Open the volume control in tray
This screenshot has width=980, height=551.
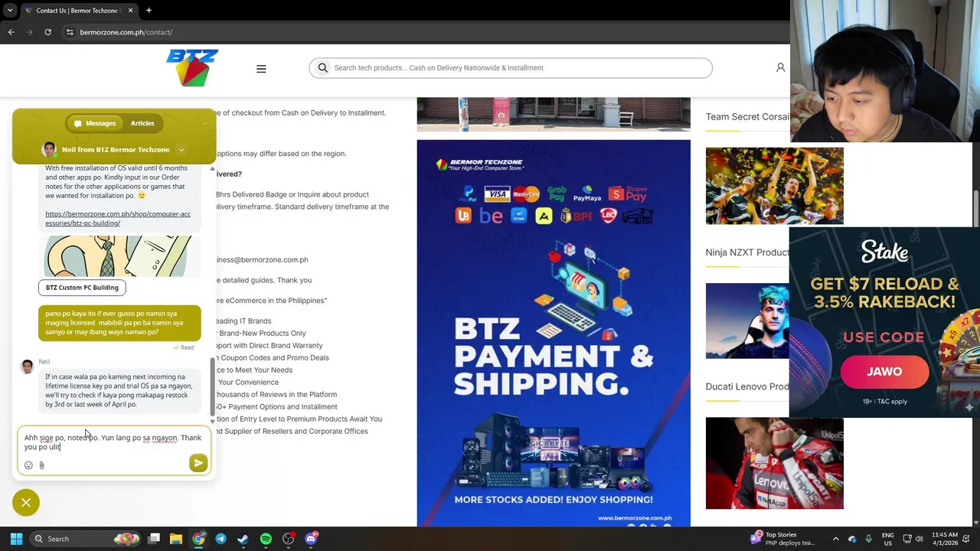tap(920, 539)
